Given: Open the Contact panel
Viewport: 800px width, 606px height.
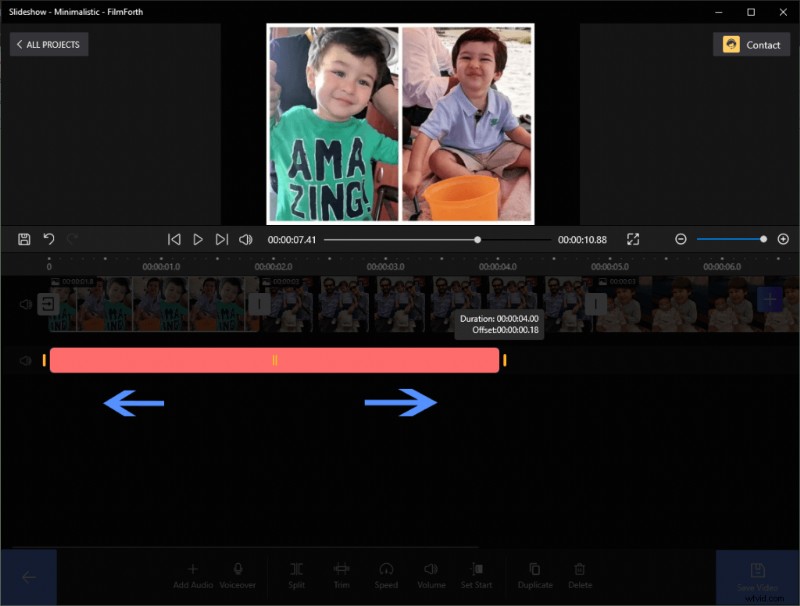Looking at the screenshot, I should coord(751,44).
